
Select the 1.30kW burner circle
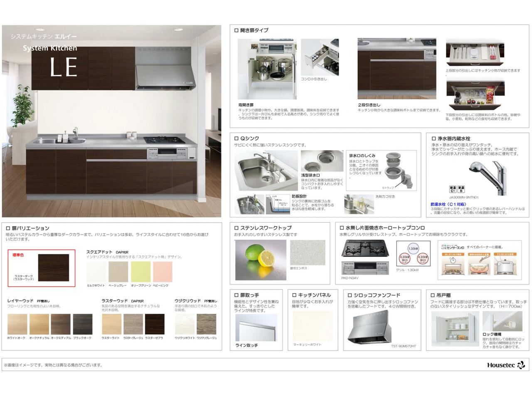413,249
